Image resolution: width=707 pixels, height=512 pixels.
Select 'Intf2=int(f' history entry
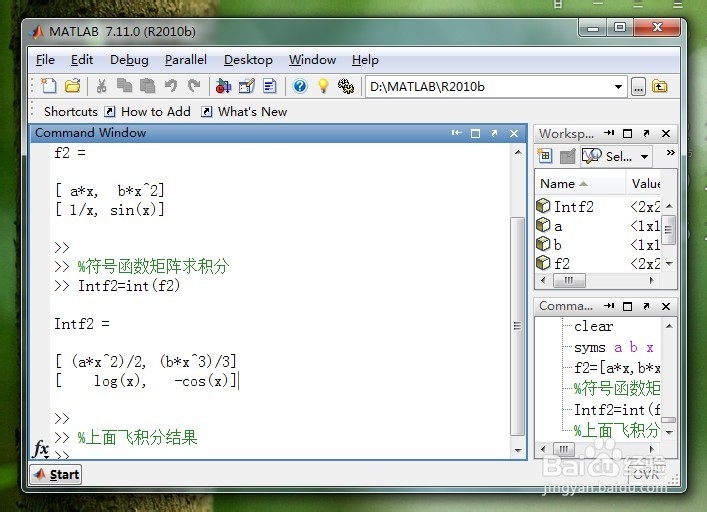(x=616, y=409)
